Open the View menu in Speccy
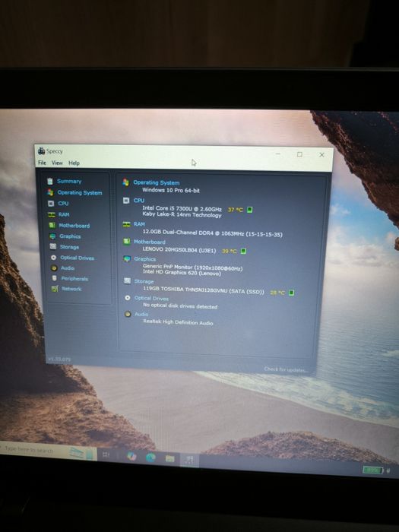Screen dimensions: 399x532 57,163
